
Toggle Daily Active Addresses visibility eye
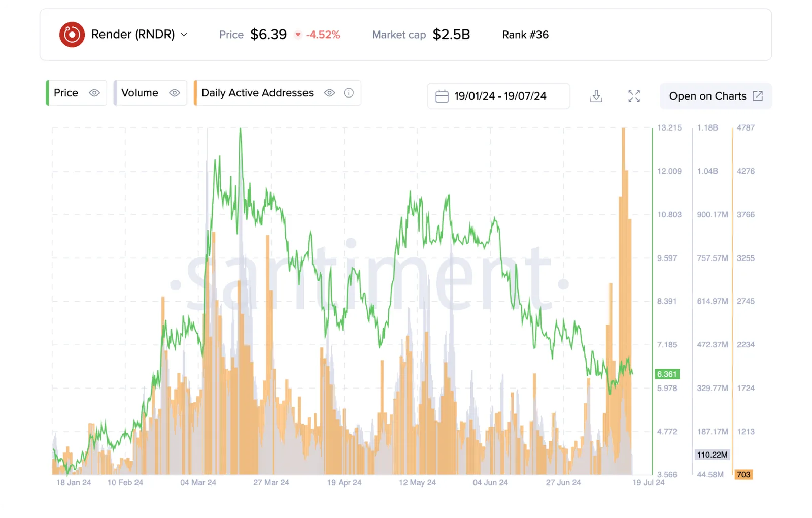330,93
